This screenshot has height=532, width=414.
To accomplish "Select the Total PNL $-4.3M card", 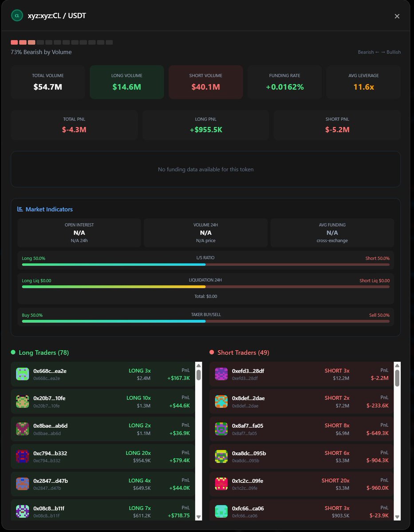I will coord(75,125).
